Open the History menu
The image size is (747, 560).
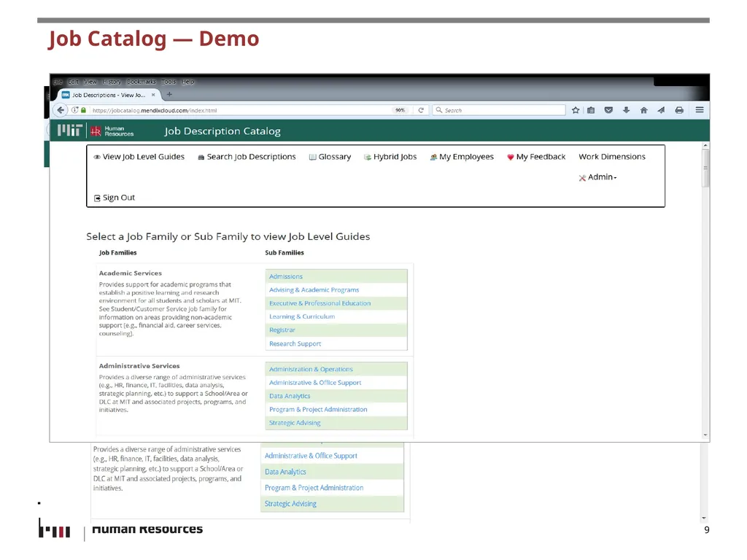[x=112, y=82]
